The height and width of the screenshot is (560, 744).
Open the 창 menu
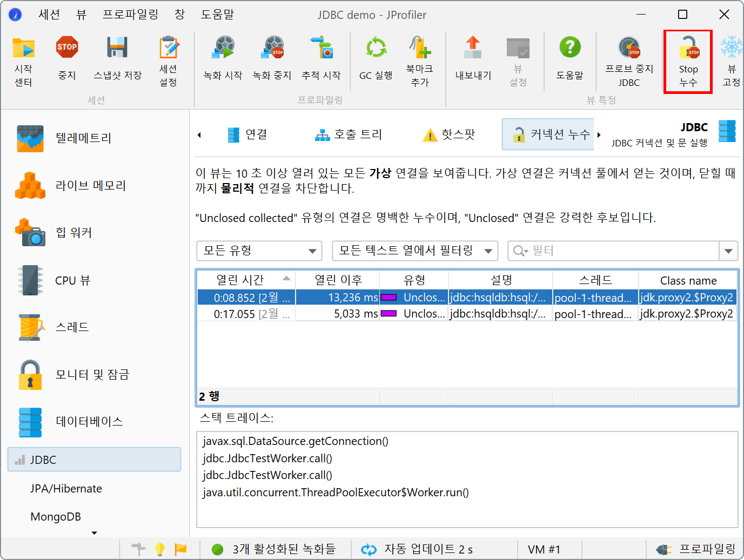tap(180, 15)
